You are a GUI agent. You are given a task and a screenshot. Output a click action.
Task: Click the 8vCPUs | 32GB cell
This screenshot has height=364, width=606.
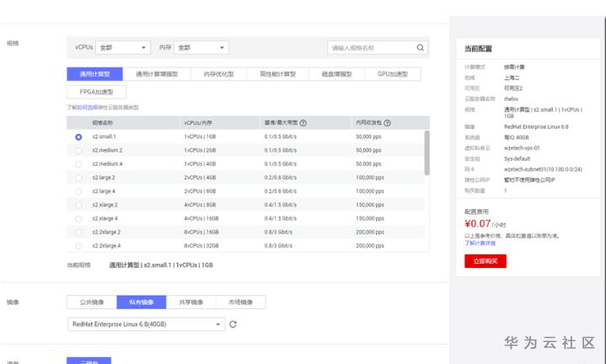201,246
